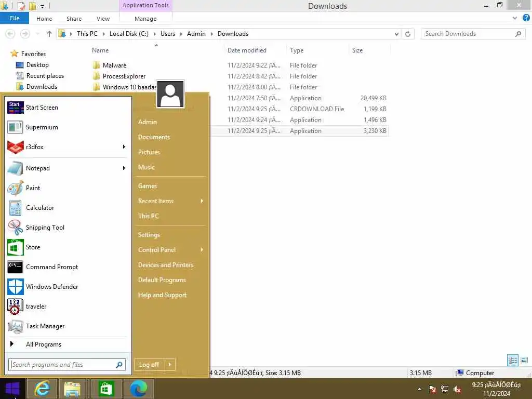The height and width of the screenshot is (399, 532).
Task: Sort files by the Date modified column
Action: [x=247, y=50]
